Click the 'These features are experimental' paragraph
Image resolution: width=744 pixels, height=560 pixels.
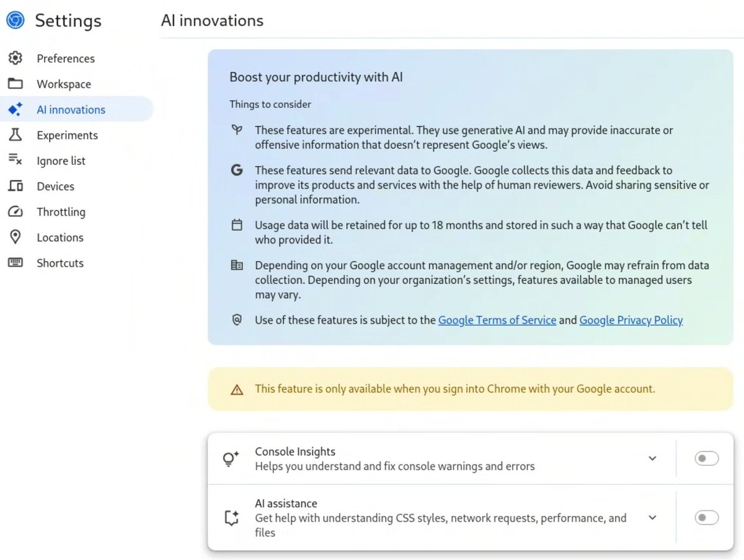(x=464, y=137)
